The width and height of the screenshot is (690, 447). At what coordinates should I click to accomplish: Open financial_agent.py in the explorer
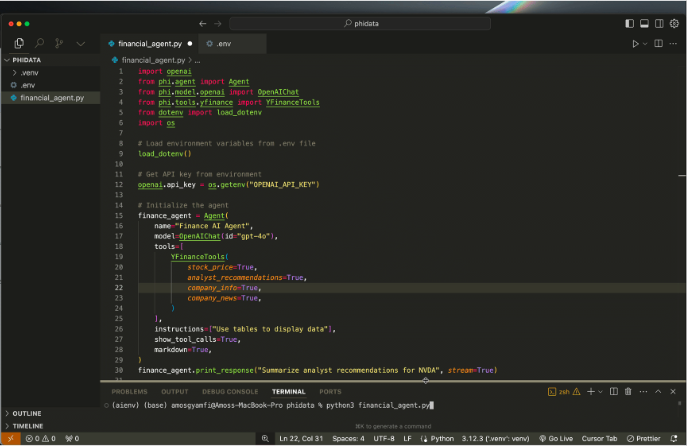52,97
